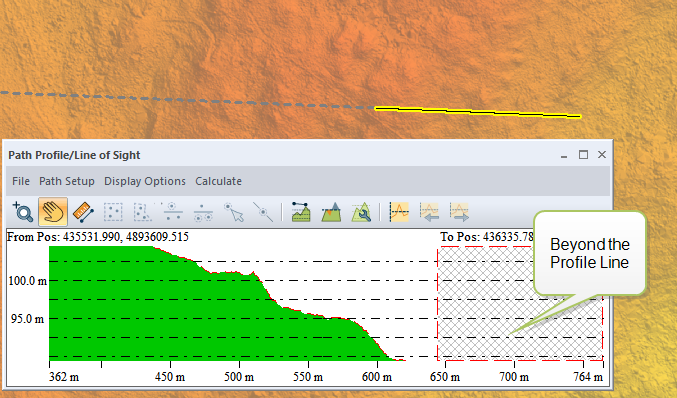
Task: Open line of sight analysis tool
Action: (301, 212)
